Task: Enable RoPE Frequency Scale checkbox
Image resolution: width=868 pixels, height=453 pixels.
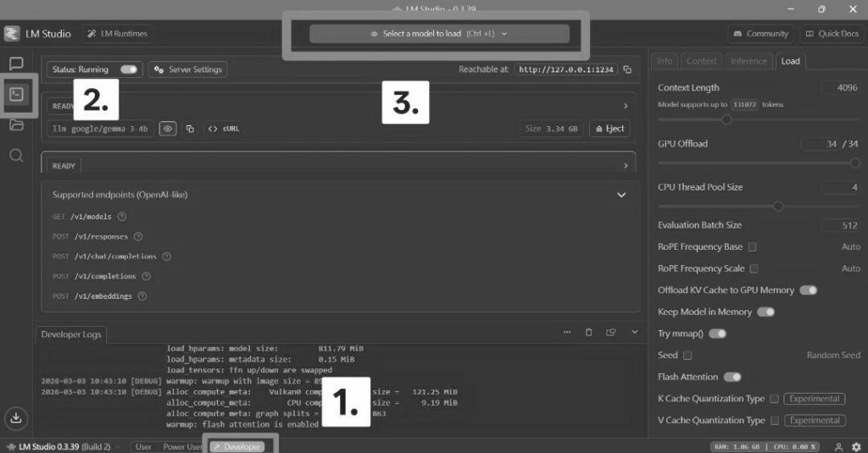Action: 754,268
